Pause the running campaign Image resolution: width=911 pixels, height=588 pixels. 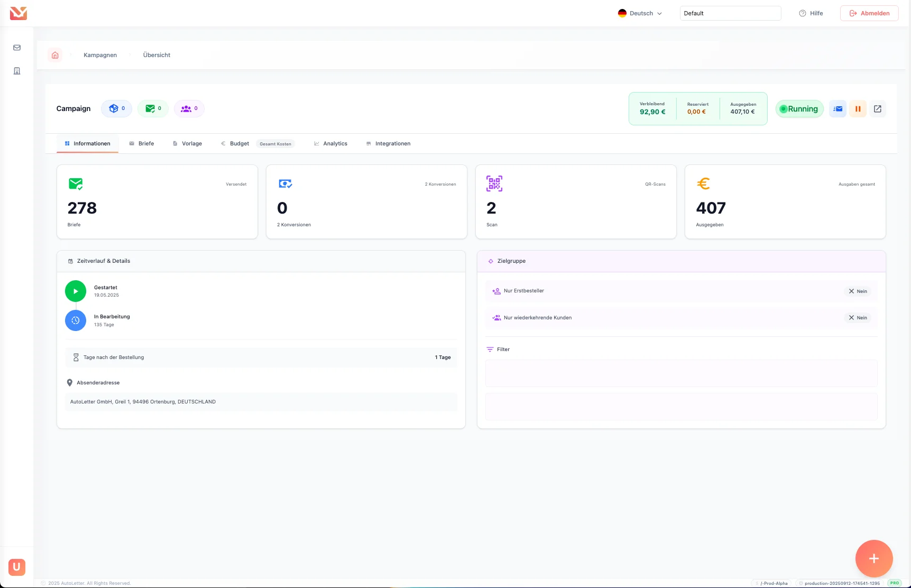(858, 109)
